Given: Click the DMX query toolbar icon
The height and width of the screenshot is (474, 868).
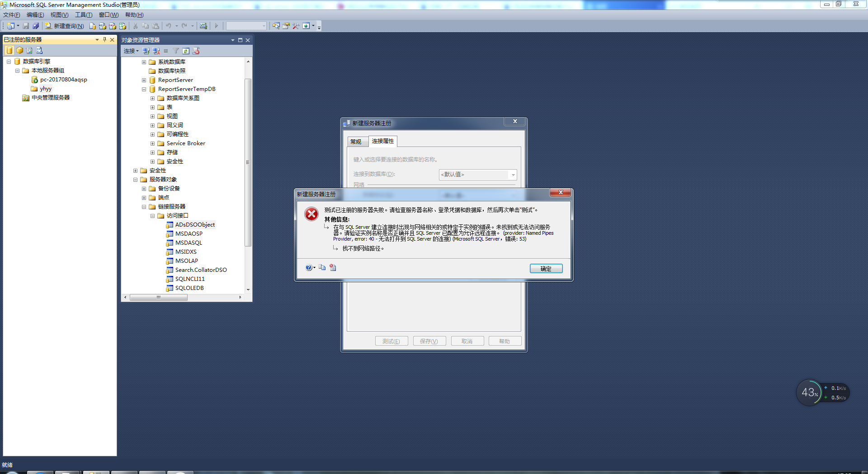Looking at the screenshot, I should point(113,26).
